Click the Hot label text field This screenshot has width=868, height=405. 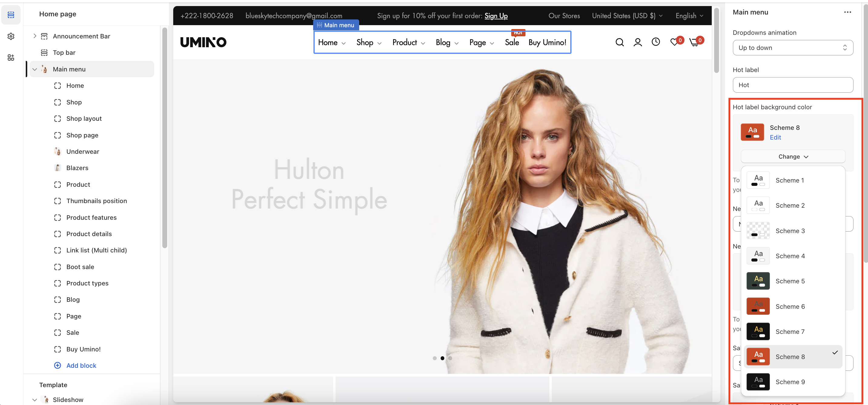coord(793,85)
